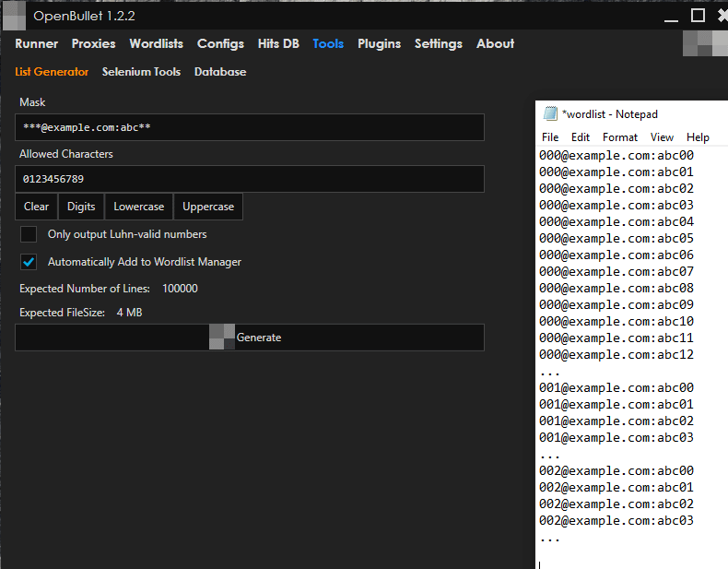Open the Runner tab
Image resolution: width=728 pixels, height=569 pixels.
click(37, 43)
